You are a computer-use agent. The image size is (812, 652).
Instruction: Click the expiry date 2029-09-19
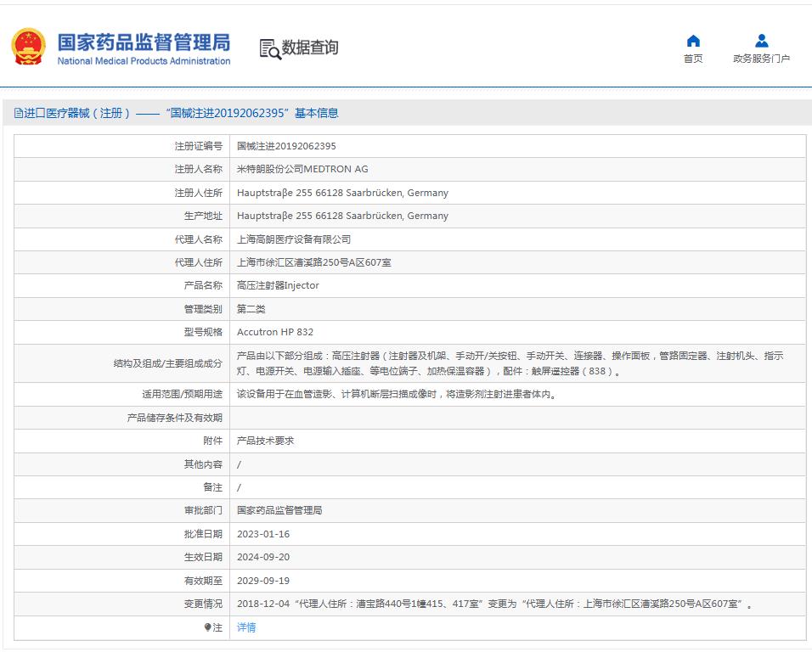pos(263,581)
